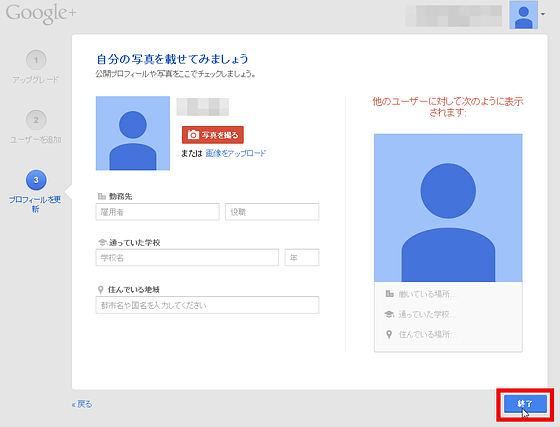Click the 戻る back link
560x427 pixels.
(82, 404)
